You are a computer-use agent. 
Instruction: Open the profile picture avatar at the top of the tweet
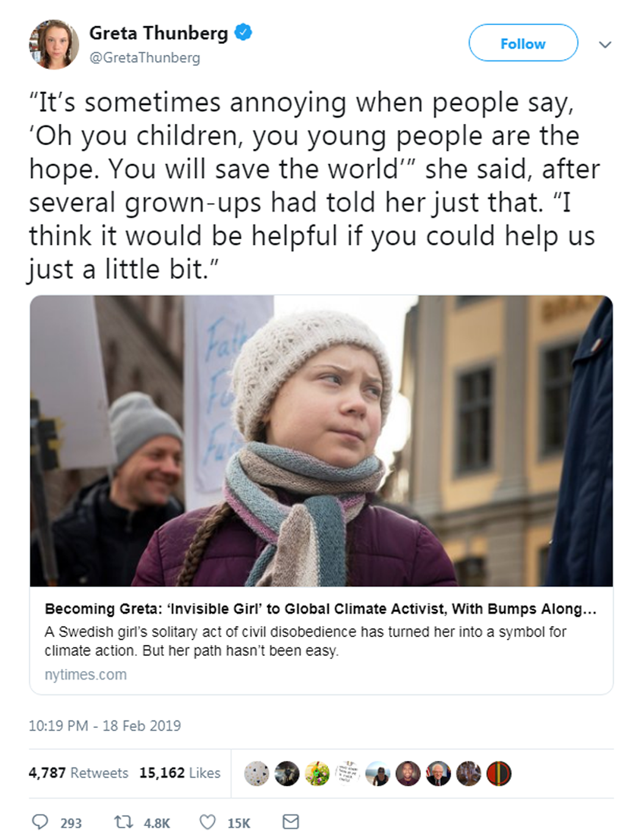[54, 44]
